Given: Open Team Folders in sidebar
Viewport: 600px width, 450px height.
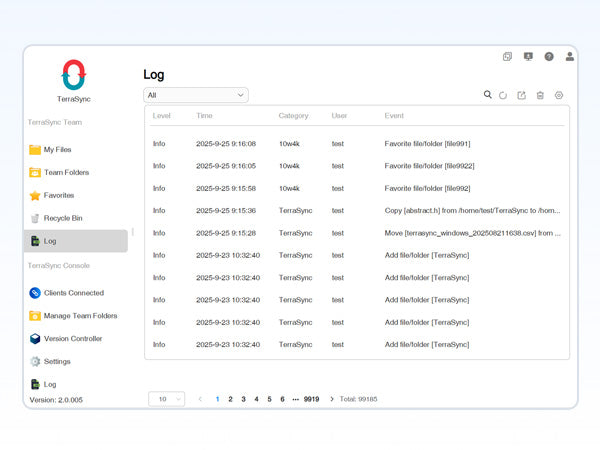Looking at the screenshot, I should point(66,172).
